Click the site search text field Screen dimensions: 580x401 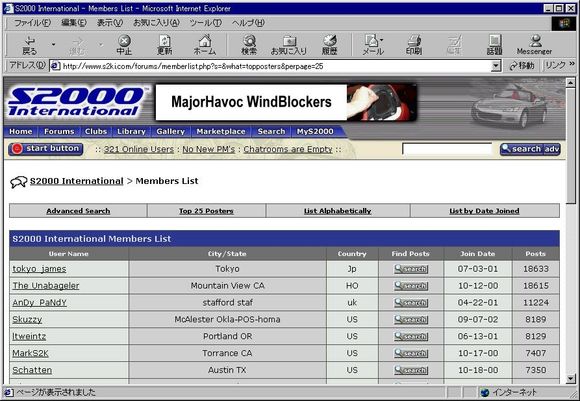[x=447, y=149]
